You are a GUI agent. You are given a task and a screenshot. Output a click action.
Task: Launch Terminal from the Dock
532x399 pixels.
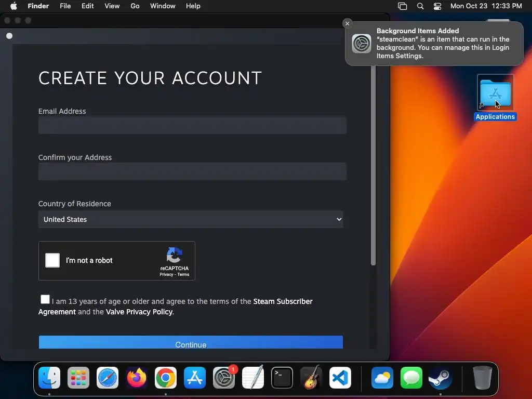coord(282,378)
